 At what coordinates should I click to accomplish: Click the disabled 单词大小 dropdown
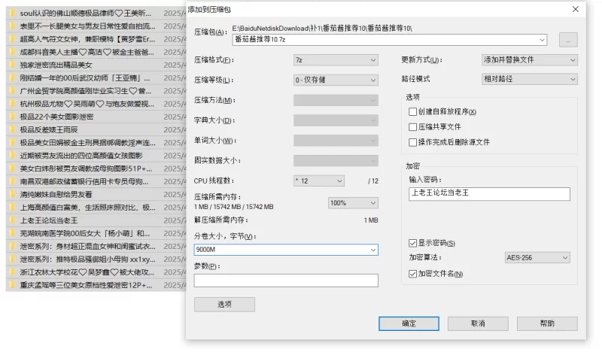(x=336, y=141)
